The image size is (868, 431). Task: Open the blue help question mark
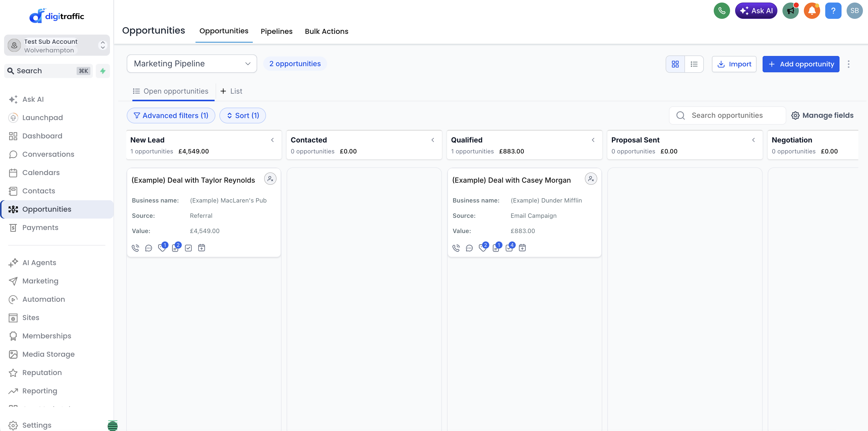(x=833, y=11)
